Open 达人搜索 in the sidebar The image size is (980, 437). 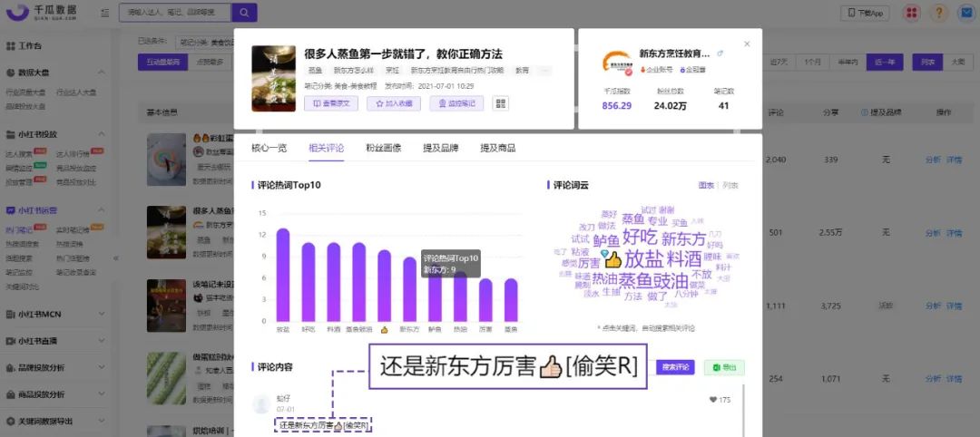tap(19, 153)
